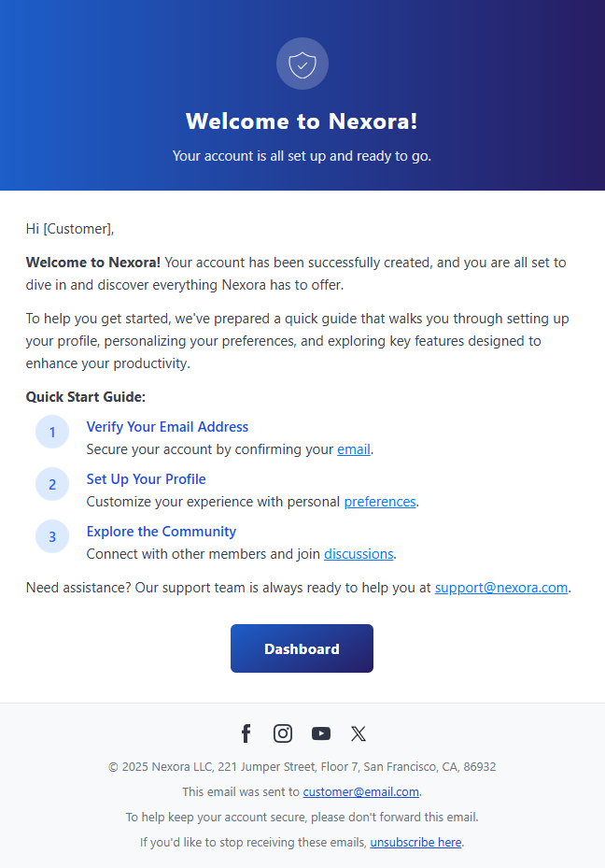This screenshot has height=868, width=605.
Task: Click the support@nexora.com email link
Action: click(x=501, y=588)
